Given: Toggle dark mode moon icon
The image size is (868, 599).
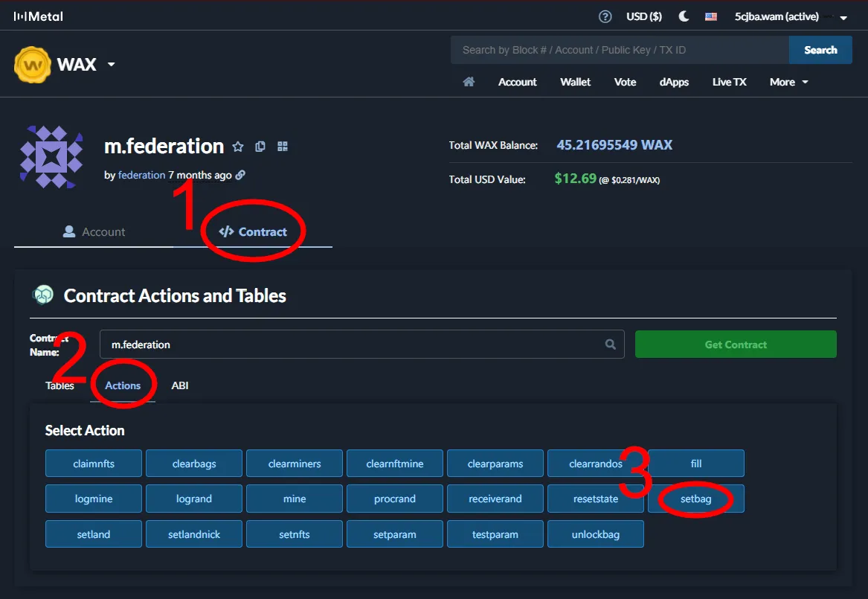Looking at the screenshot, I should (x=684, y=16).
